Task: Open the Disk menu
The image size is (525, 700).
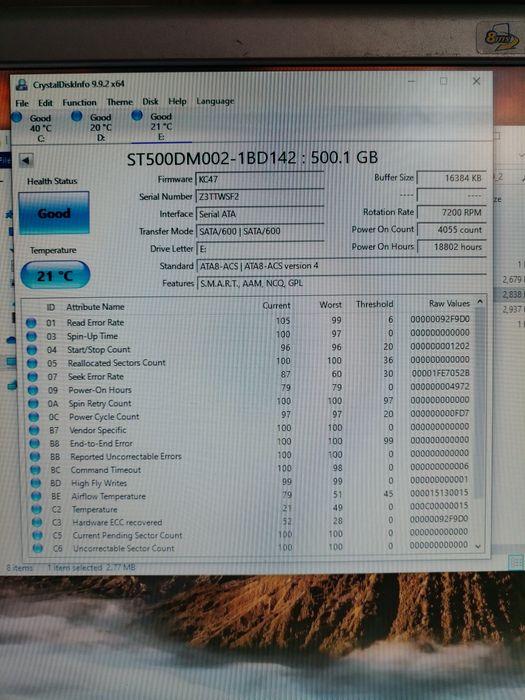Action: (150, 101)
